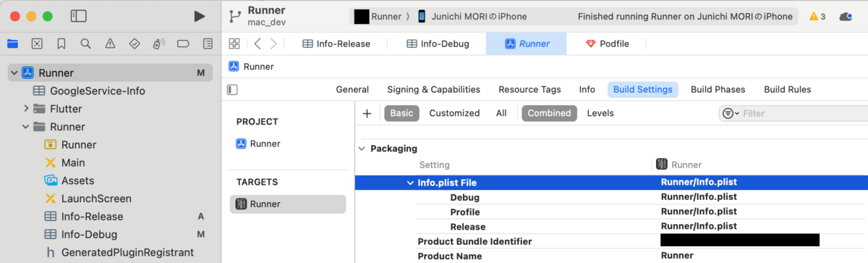Select the Assets catalog
Screen dimensions: 868x263
click(77, 180)
